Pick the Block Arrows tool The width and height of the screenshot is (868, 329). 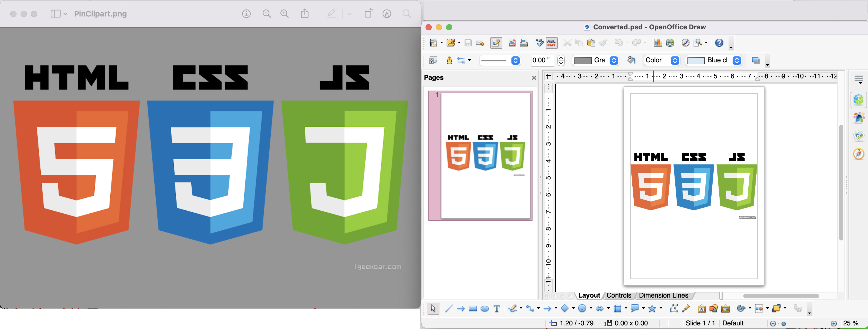pyautogui.click(x=600, y=309)
